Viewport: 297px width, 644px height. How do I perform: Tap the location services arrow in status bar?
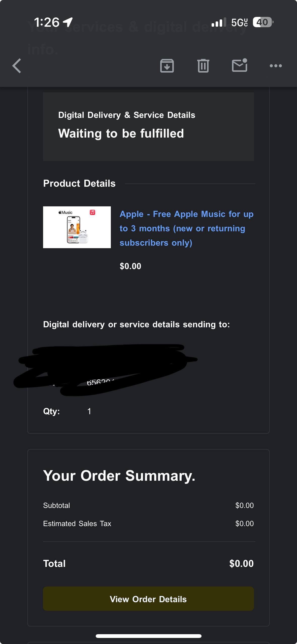tap(67, 22)
